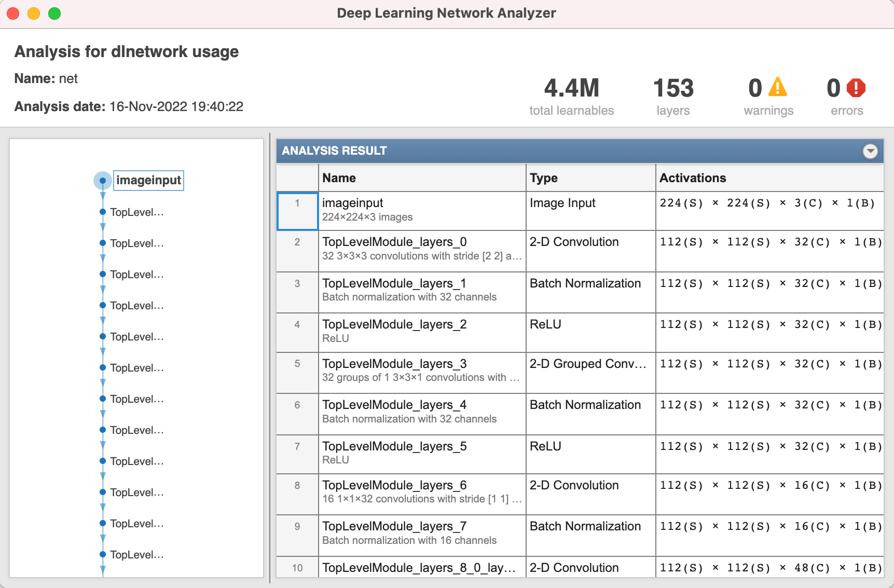894x588 pixels.
Task: Click the red errors icon
Action: [856, 88]
